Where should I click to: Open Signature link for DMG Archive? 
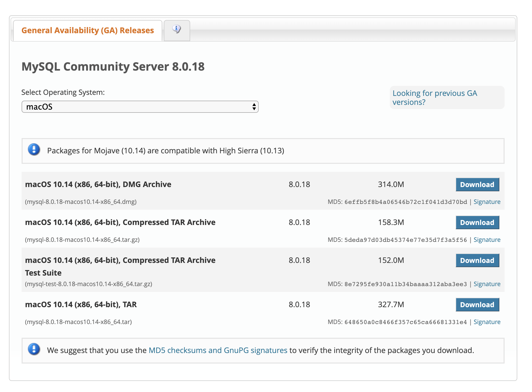tap(487, 202)
